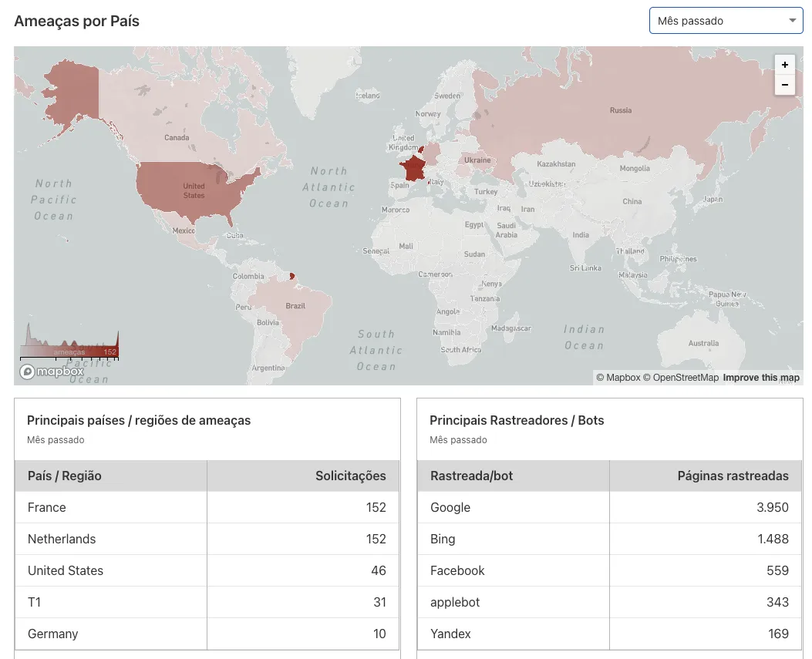This screenshot has width=812, height=659.
Task: Click the 'Netherlands' table row
Action: click(x=207, y=539)
